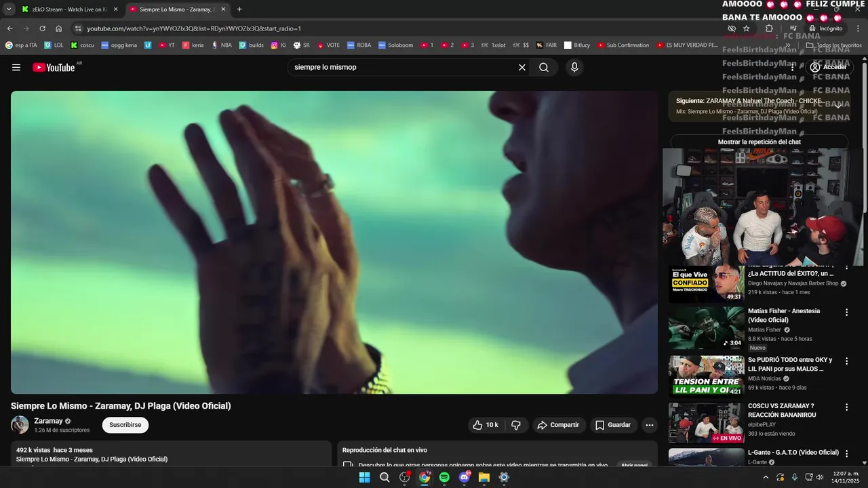Sign in with Acceder button
Image resolution: width=868 pixels, height=488 pixels.
point(828,67)
